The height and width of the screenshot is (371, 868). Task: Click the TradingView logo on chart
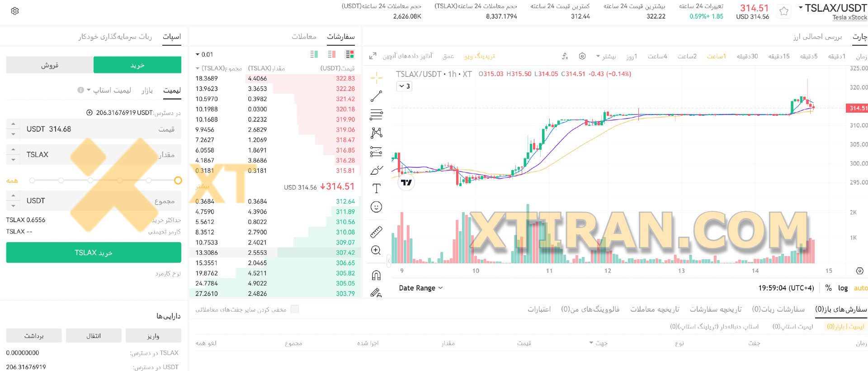(406, 182)
